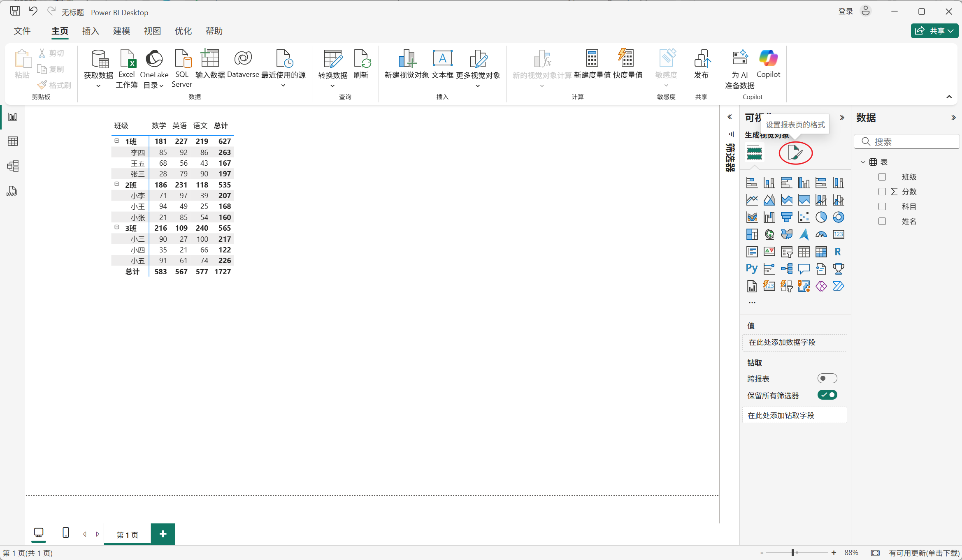Select the pie chart visual icon
This screenshot has height=560, width=962.
point(821,217)
